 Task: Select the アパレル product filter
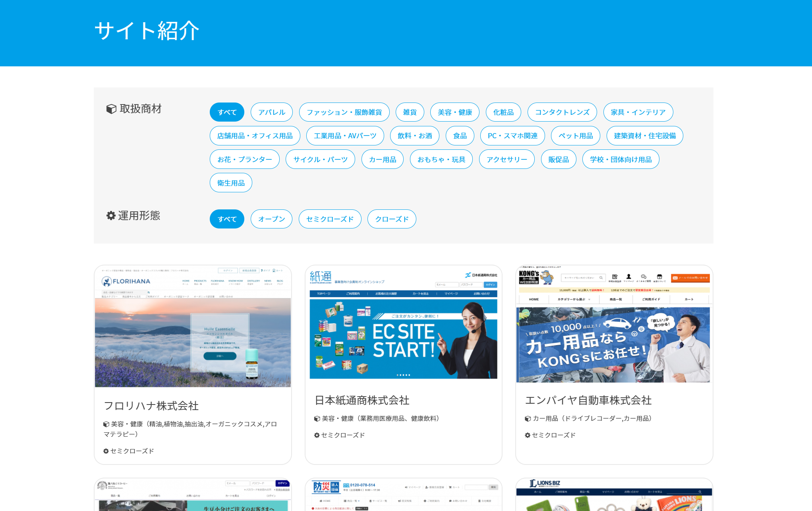(x=272, y=112)
